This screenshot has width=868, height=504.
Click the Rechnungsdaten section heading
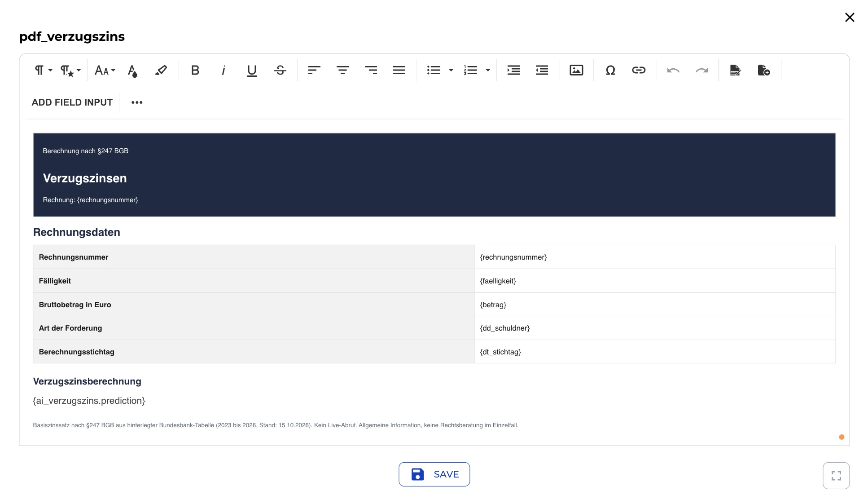[x=77, y=232]
